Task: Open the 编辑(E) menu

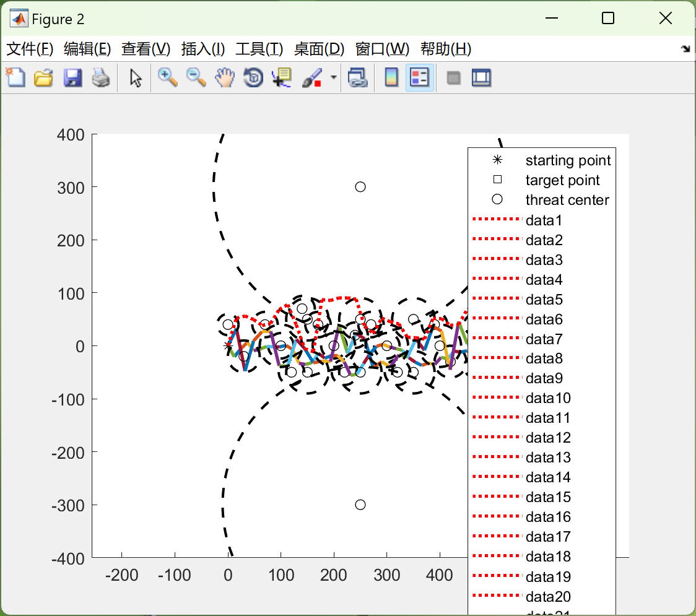Action: (87, 49)
